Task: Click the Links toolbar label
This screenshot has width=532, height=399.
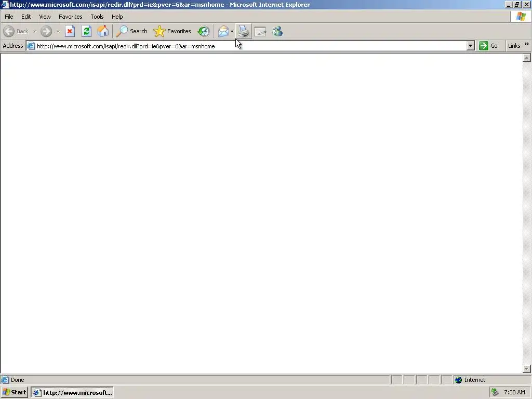Action: click(514, 46)
